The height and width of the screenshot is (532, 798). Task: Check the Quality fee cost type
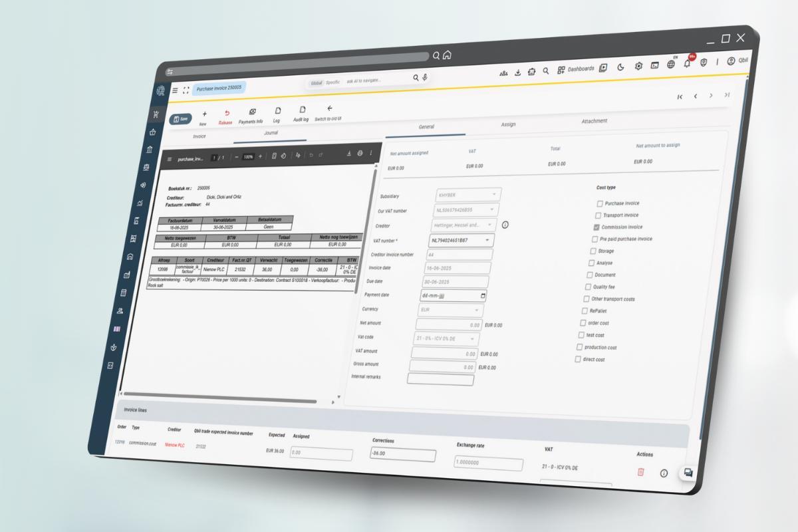point(588,287)
